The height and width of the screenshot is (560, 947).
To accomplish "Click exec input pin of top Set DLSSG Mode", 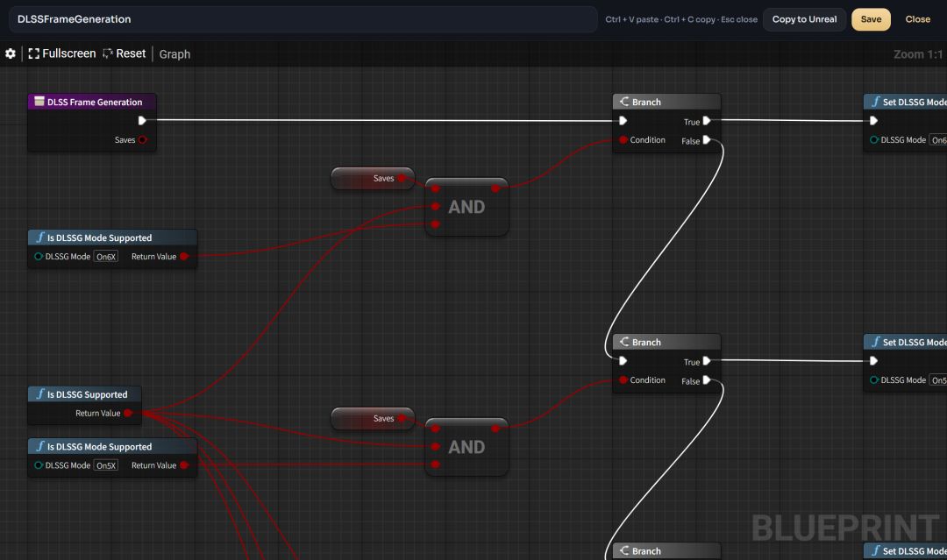I will (873, 121).
